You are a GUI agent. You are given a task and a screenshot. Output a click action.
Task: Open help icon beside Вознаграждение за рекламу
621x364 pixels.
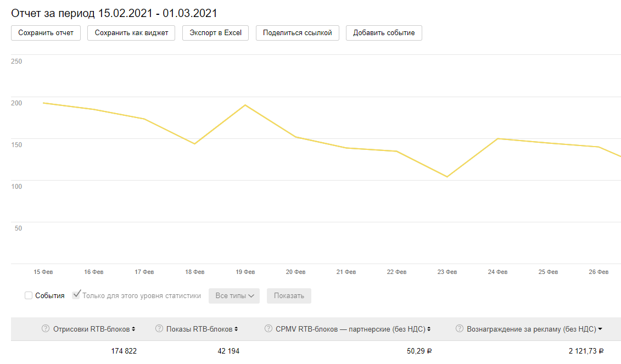pyautogui.click(x=460, y=329)
